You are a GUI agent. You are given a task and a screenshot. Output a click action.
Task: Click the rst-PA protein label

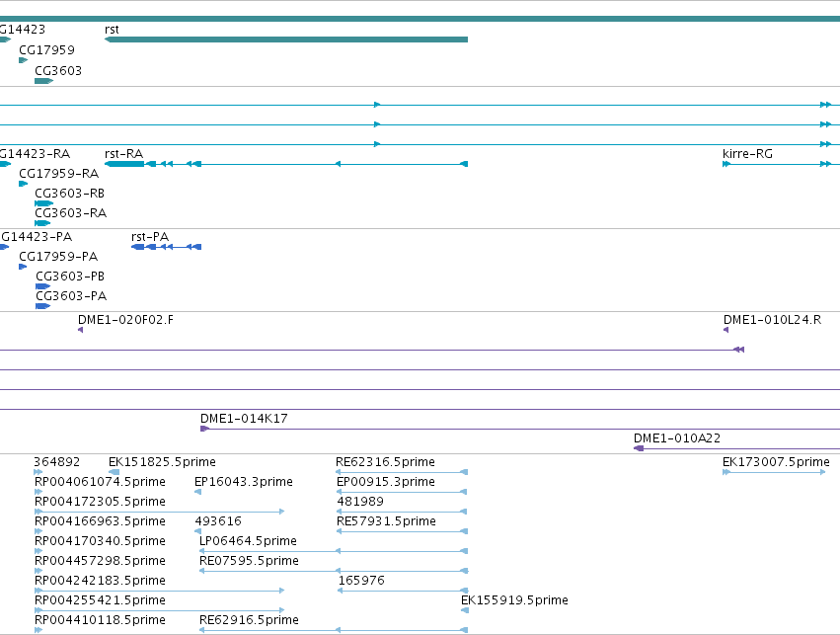pos(150,237)
